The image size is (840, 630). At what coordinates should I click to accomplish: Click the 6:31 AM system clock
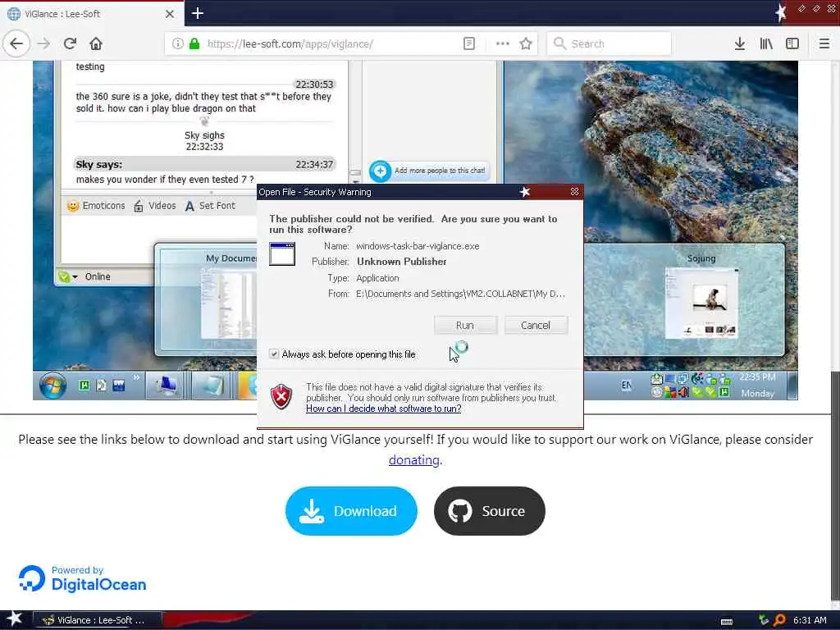[810, 620]
